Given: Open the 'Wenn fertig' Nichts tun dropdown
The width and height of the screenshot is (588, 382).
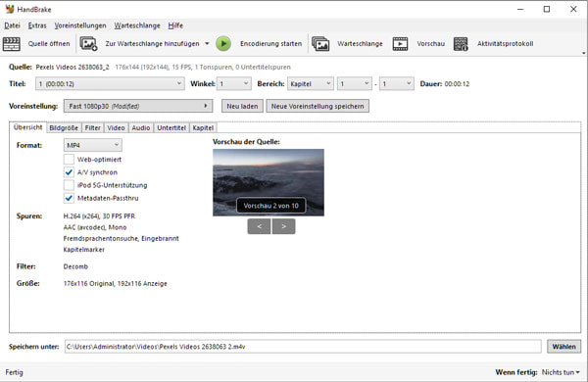Looking at the screenshot, I should (x=561, y=372).
